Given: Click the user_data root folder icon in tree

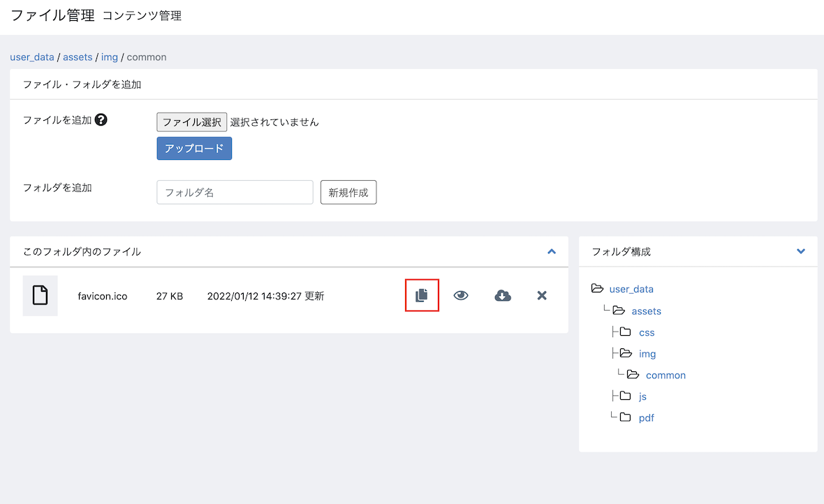Looking at the screenshot, I should tap(597, 289).
